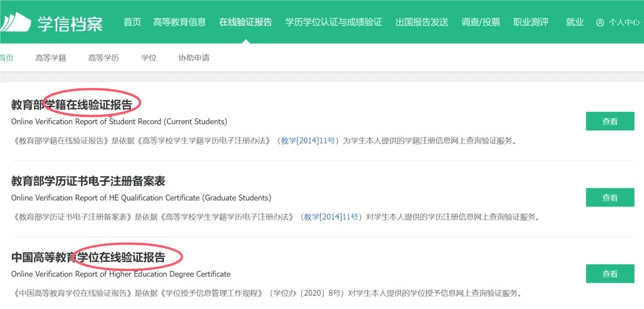Screen dimensions: 644x309
Task: Open the 个人中心 menu
Action: [x=624, y=22]
